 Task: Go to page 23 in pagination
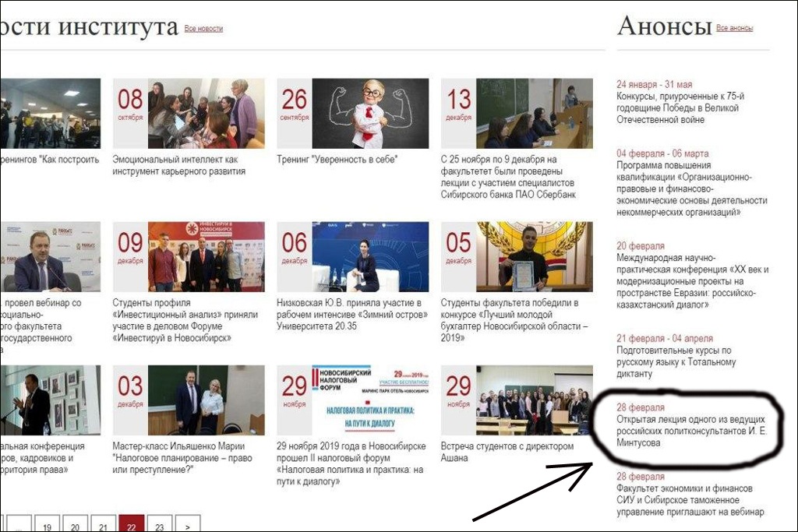tap(159, 526)
